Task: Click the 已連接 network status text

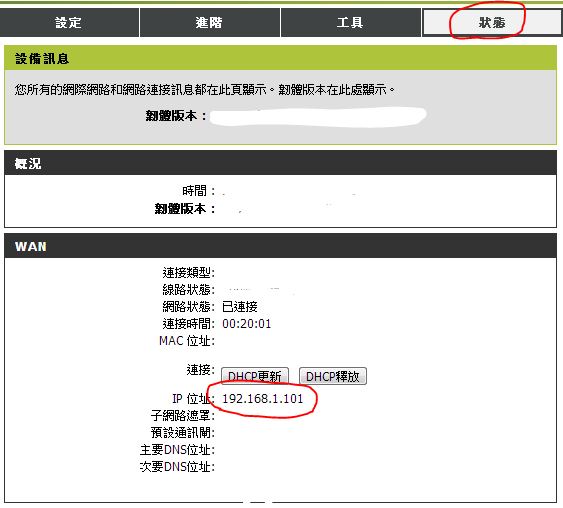Action: tap(239, 307)
